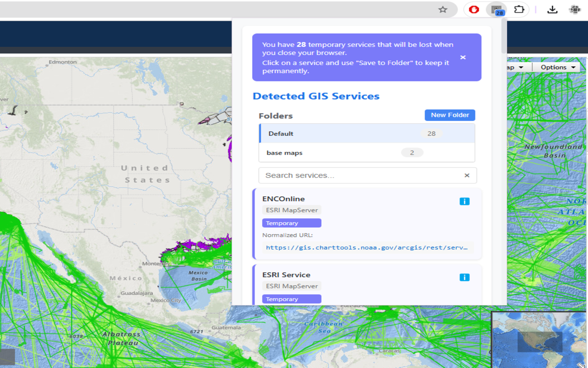Viewport: 588px width, 368px height.
Task: Click the Detected GIS Services heading
Action: click(x=316, y=96)
